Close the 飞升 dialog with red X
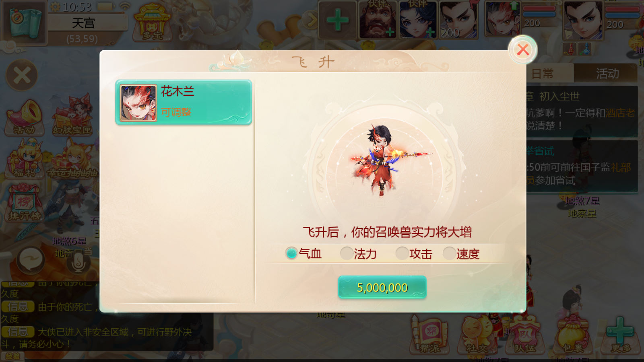 point(522,49)
